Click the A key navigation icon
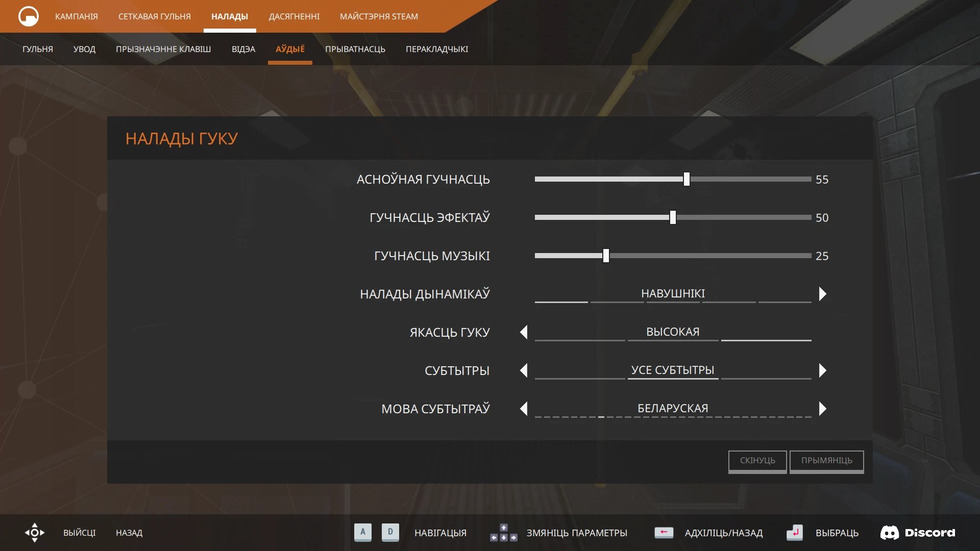 click(x=363, y=532)
